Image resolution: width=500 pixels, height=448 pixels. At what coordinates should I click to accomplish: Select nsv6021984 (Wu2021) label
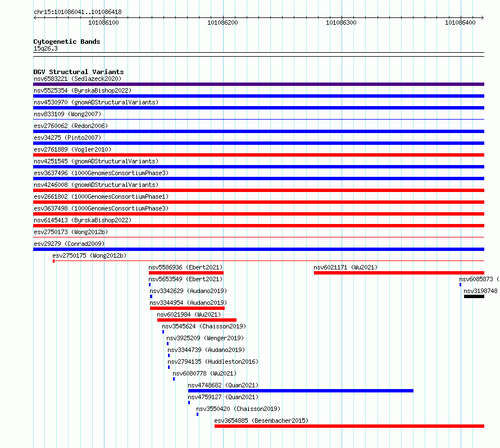pyautogui.click(x=189, y=314)
